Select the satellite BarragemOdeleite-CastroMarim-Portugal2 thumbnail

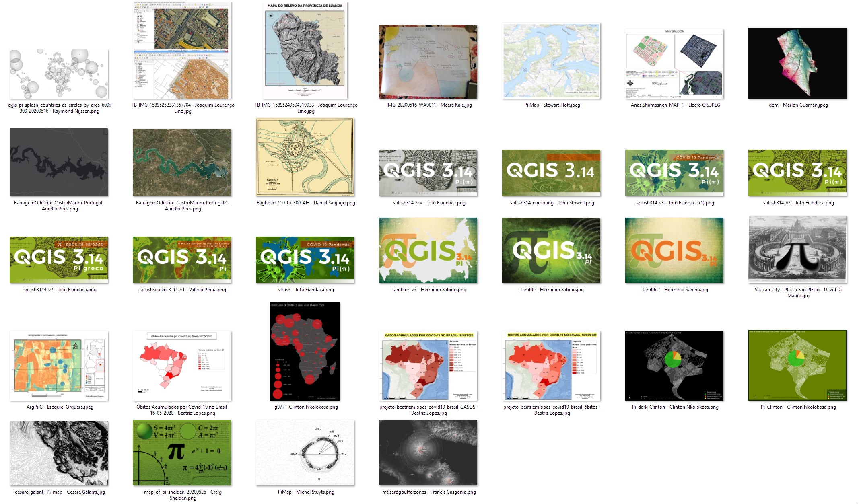pyautogui.click(x=182, y=162)
